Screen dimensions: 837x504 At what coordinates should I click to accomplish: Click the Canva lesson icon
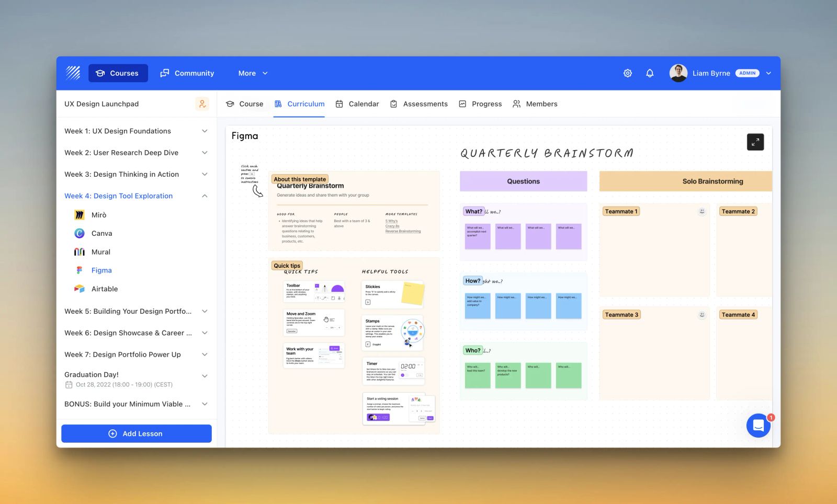tap(80, 233)
